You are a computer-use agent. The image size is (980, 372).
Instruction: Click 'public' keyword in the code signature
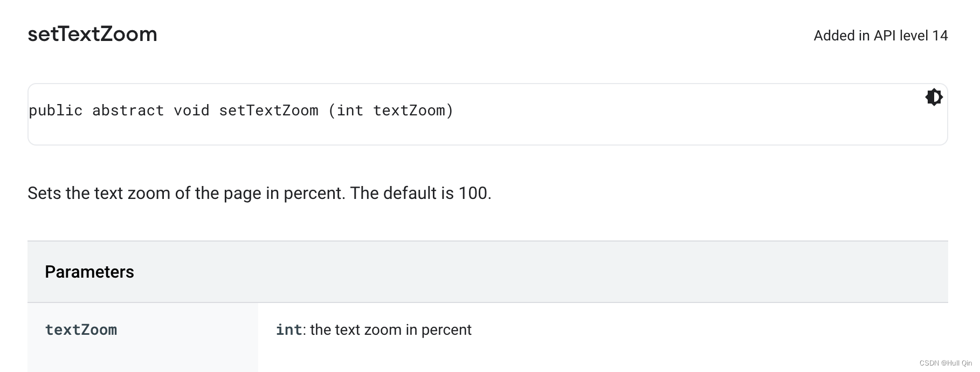[56, 111]
